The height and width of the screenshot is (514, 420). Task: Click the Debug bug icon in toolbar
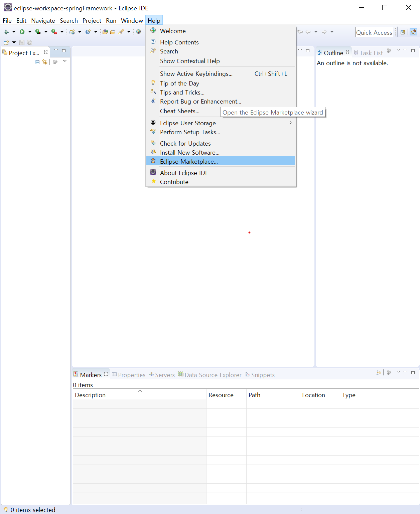[6, 32]
